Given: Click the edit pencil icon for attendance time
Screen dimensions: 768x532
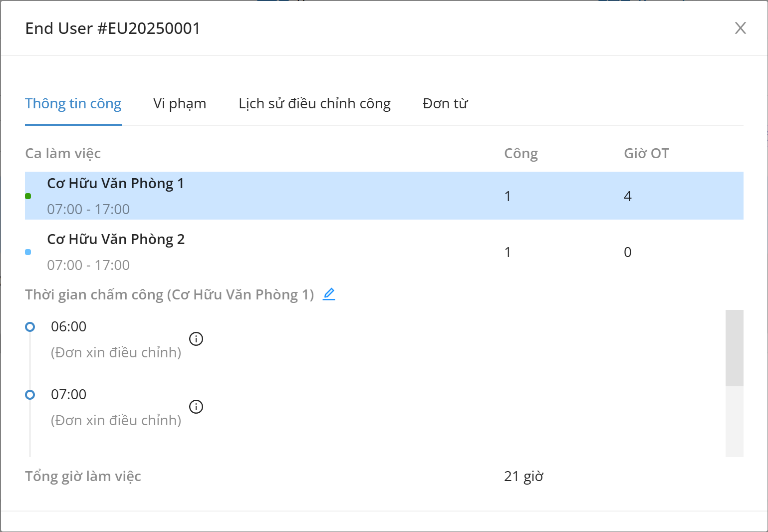Looking at the screenshot, I should (329, 294).
